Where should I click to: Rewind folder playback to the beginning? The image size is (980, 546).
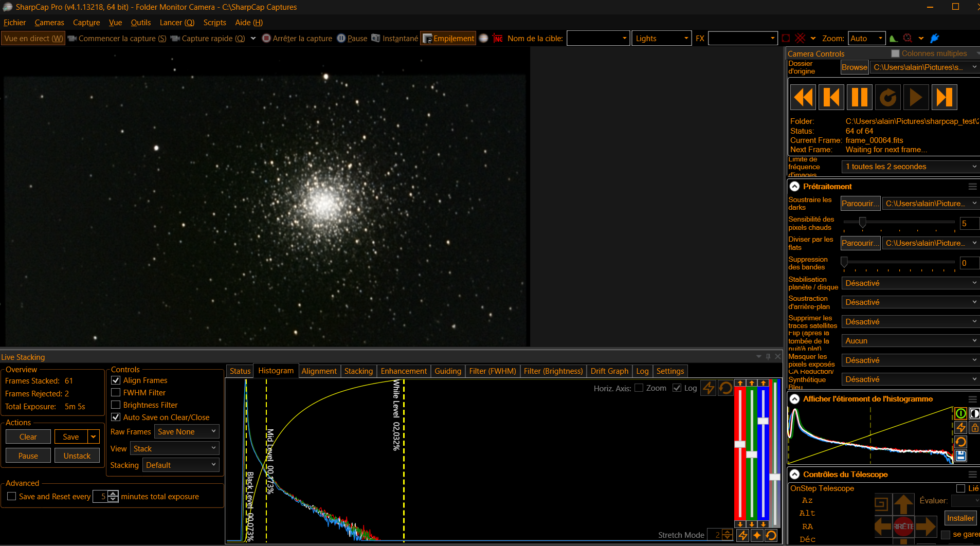(803, 97)
